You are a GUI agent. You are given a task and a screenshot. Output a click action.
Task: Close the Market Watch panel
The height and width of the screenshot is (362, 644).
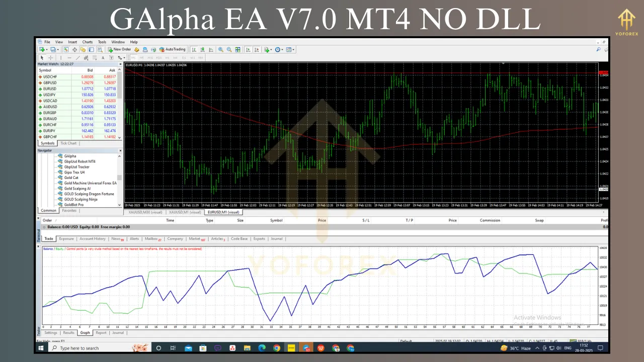[120, 64]
